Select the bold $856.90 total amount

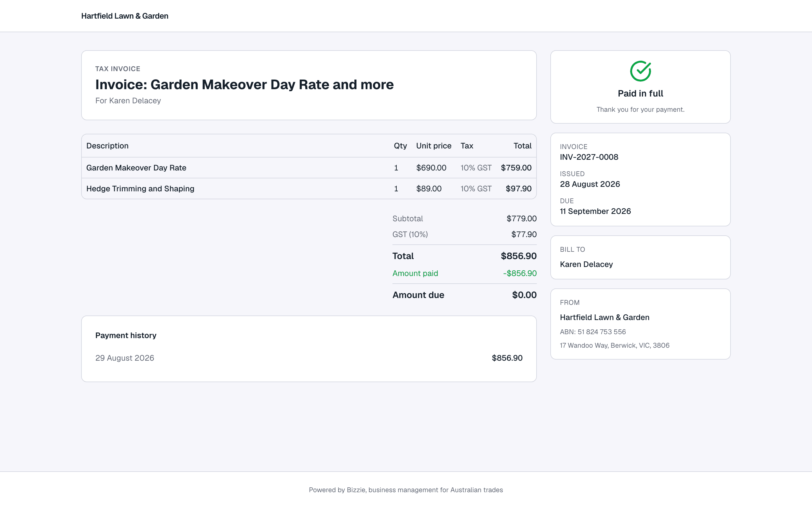[518, 256]
